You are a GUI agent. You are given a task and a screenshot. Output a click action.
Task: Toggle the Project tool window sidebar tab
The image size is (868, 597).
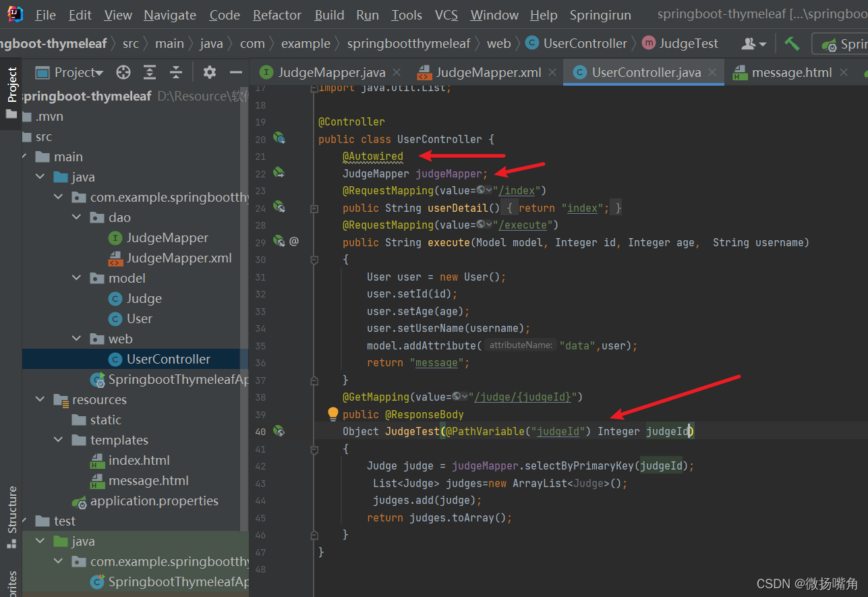point(11,93)
